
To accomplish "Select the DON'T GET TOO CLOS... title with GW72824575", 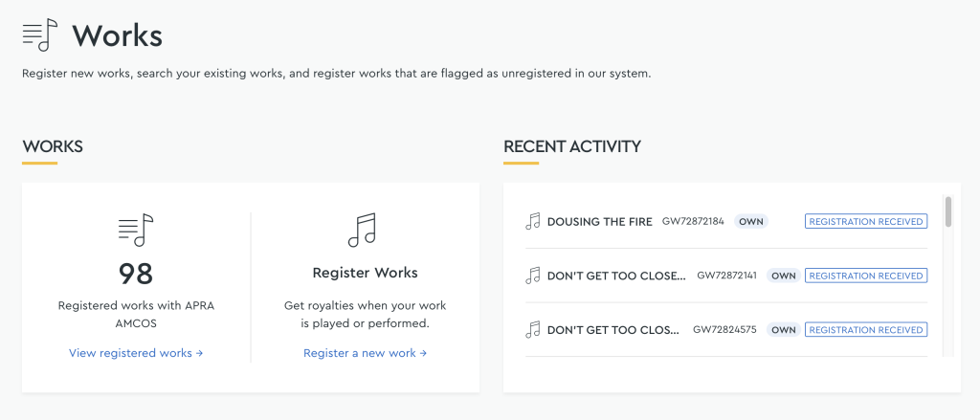I will click(613, 330).
